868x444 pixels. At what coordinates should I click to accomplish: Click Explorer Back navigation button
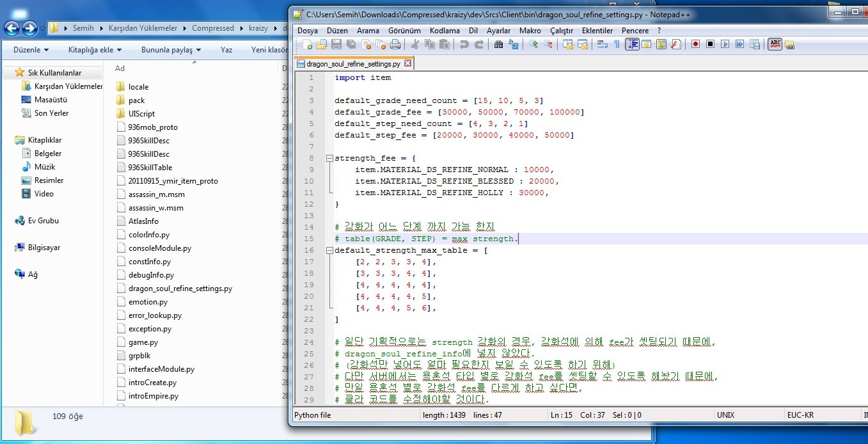[12, 28]
